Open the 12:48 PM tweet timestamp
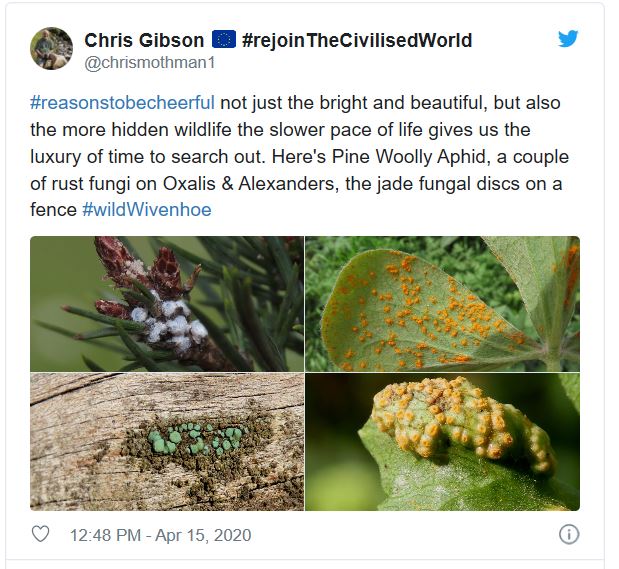This screenshot has width=619, height=569. [105, 535]
